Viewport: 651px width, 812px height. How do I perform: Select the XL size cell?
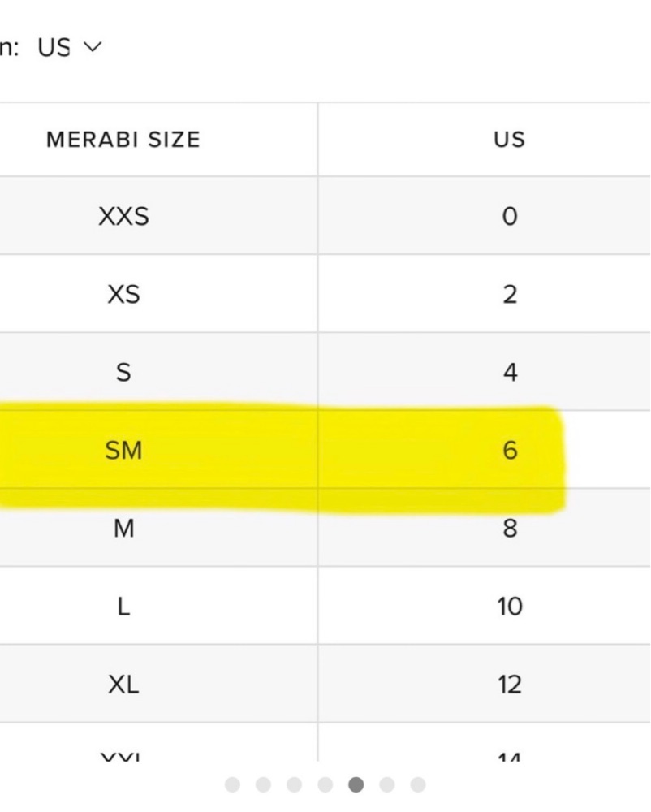[x=123, y=685]
